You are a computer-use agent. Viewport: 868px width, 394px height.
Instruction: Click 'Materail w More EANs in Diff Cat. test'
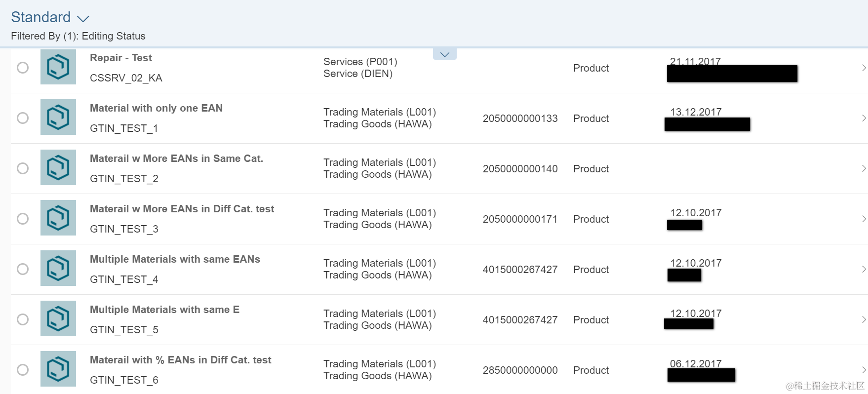point(182,209)
